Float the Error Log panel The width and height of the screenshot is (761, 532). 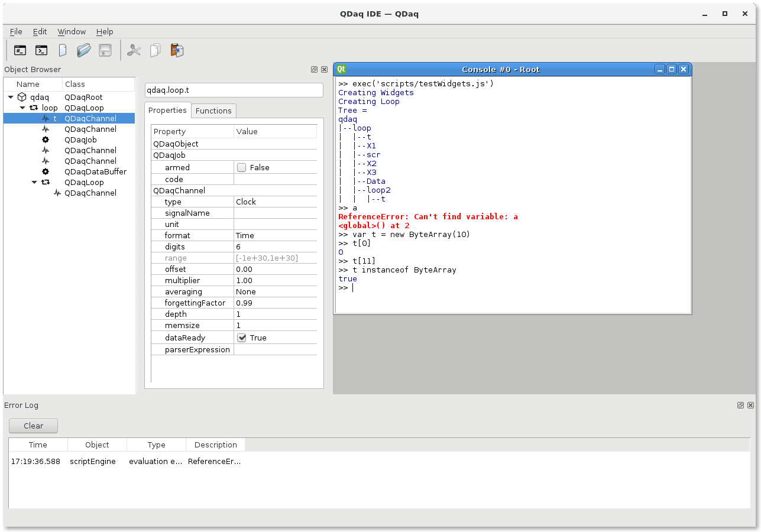(740, 405)
